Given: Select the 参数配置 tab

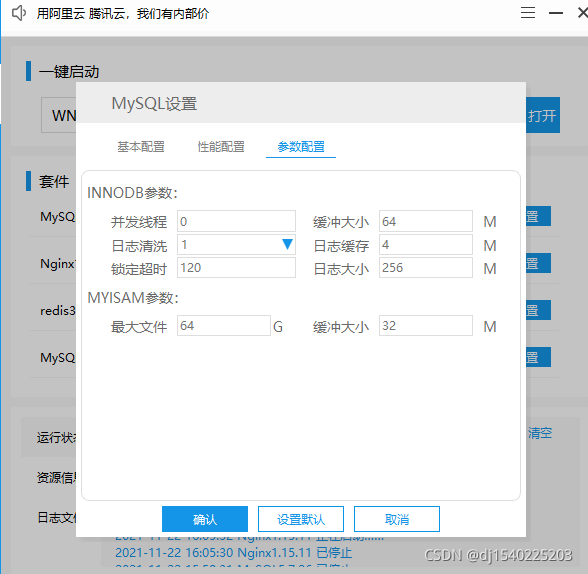Looking at the screenshot, I should (x=301, y=147).
